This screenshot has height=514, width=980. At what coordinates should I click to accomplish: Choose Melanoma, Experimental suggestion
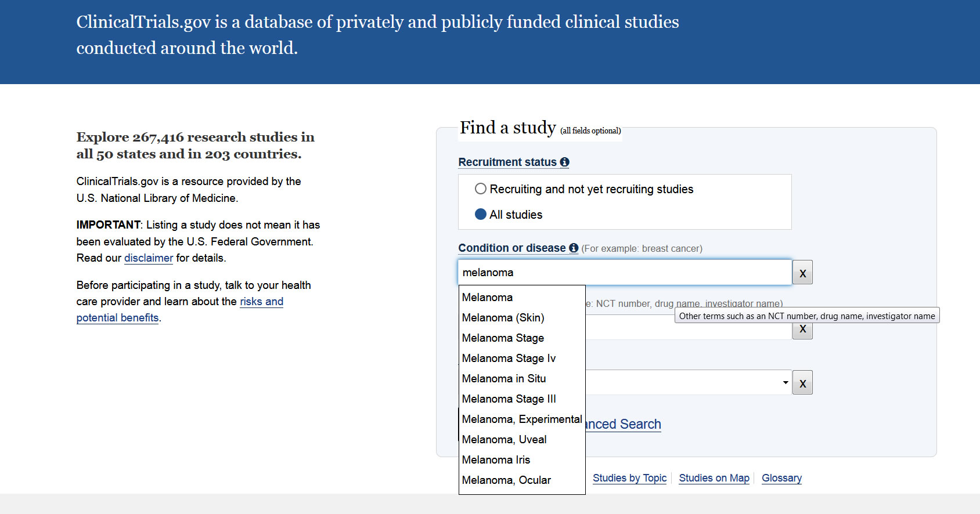point(522,419)
